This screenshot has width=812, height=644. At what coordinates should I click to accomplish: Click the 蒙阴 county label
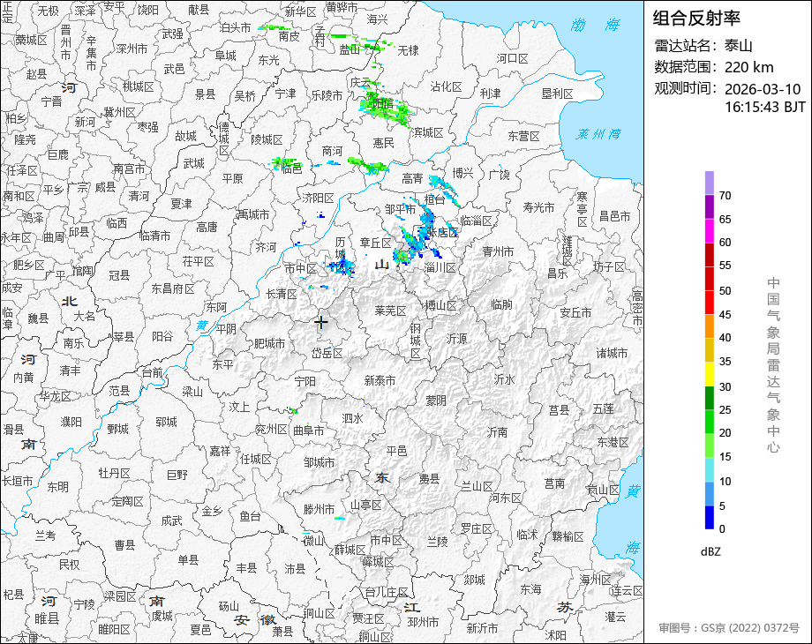436,401
